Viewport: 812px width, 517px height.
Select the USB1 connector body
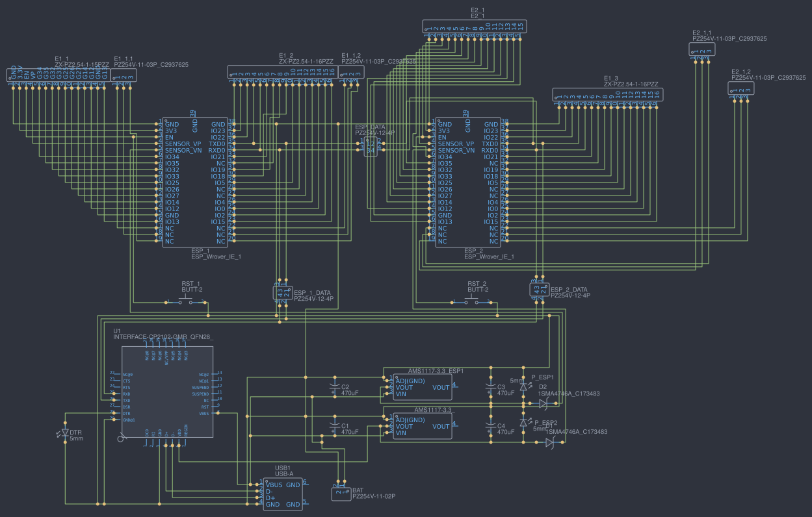[x=283, y=494]
